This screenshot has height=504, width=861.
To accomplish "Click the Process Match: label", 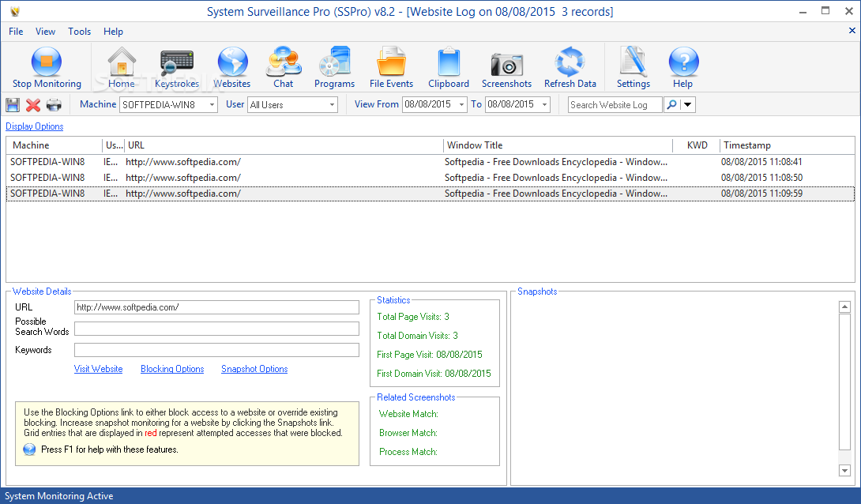I will tap(408, 452).
